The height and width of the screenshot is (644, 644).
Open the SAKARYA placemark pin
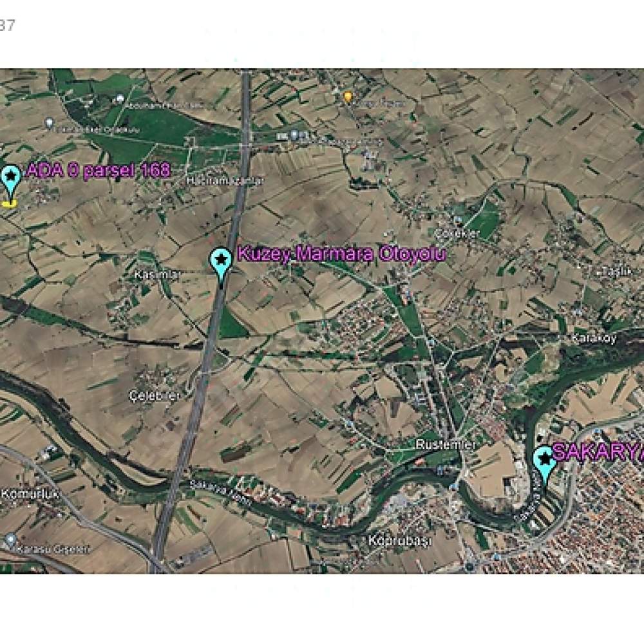(545, 463)
